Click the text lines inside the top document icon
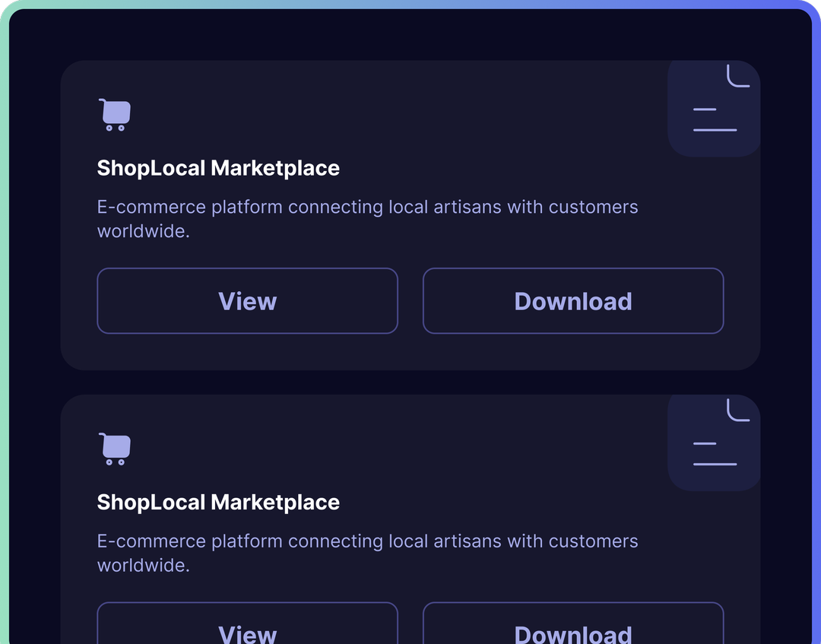This screenshot has width=821, height=644. click(715, 120)
